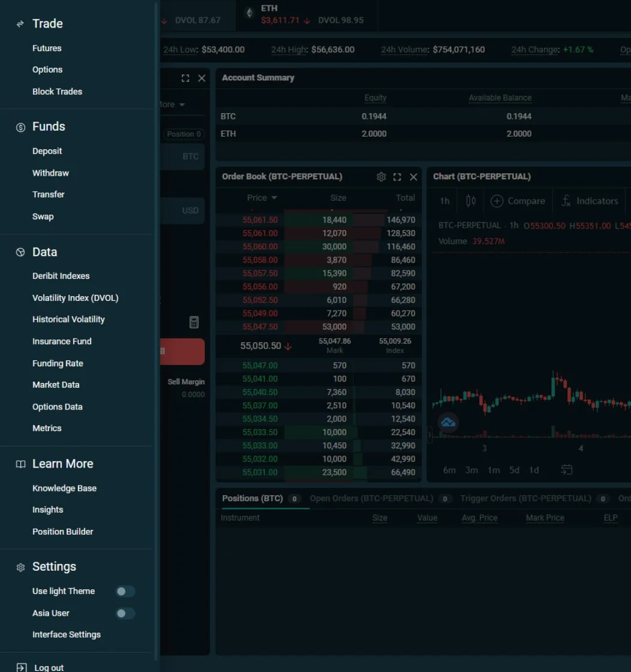The height and width of the screenshot is (672, 631).
Task: Open Knowledge Base link
Action: coord(64,489)
